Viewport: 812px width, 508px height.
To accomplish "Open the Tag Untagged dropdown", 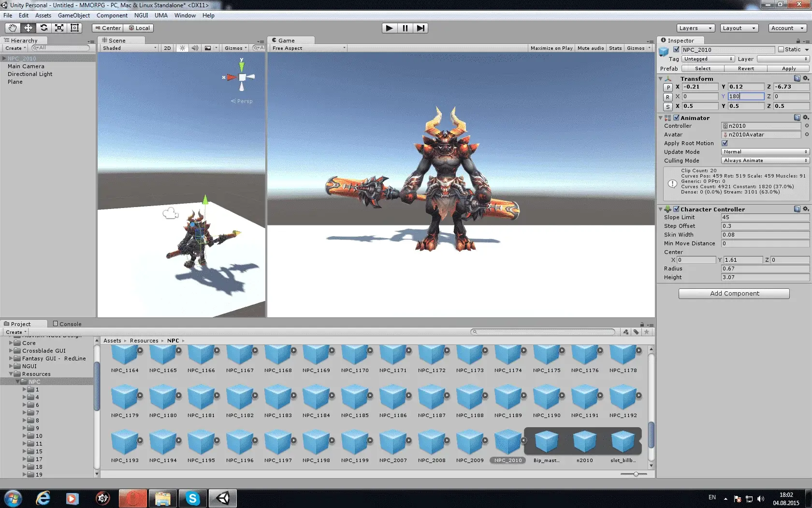I will coord(708,59).
